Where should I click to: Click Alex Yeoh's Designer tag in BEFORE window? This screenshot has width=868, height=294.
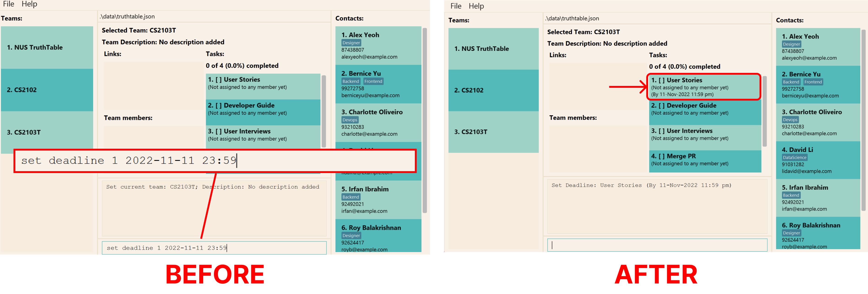click(351, 43)
